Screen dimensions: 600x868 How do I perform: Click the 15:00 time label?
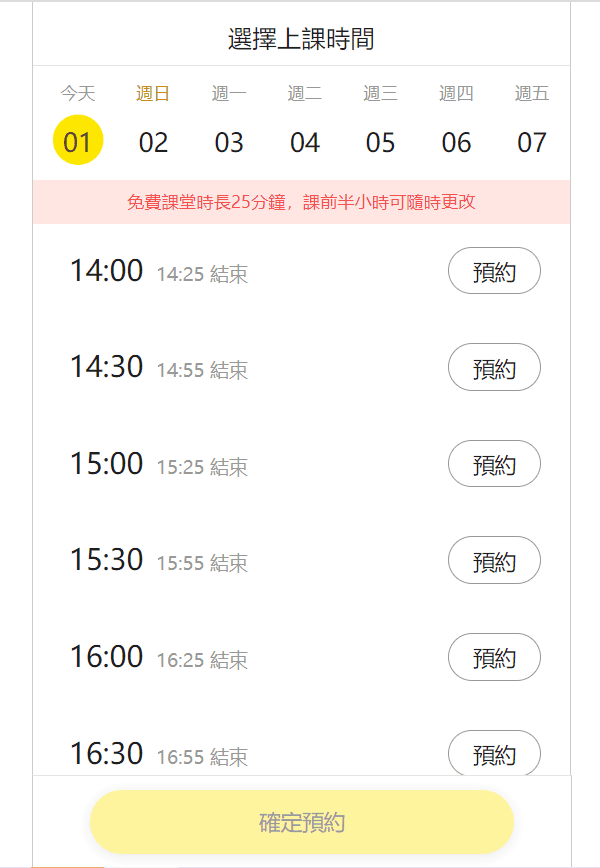[x=106, y=464]
